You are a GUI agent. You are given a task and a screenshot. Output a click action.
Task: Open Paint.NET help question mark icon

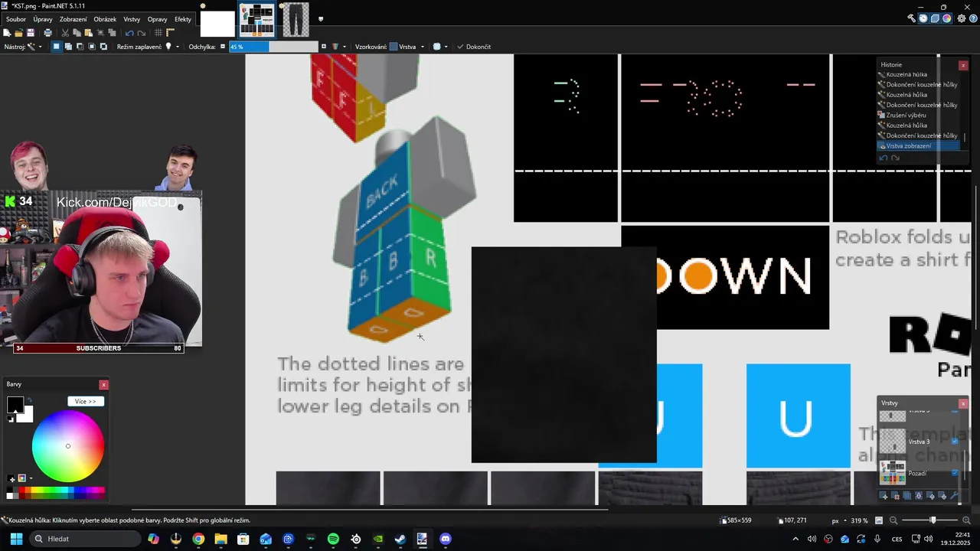[x=973, y=18]
